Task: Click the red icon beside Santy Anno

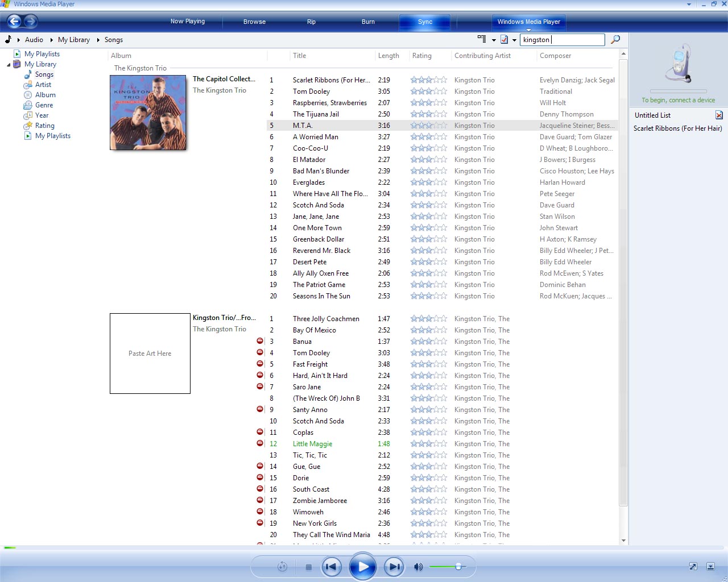Action: click(x=260, y=409)
